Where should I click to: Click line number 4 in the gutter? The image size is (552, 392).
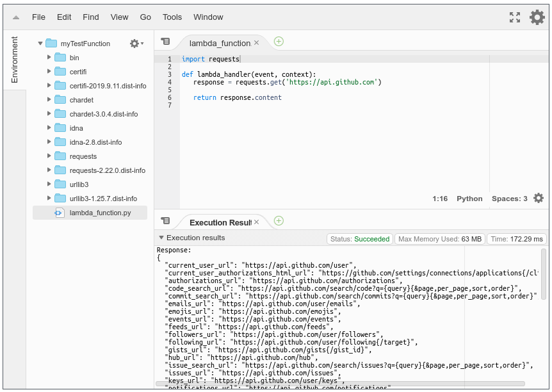pos(170,82)
